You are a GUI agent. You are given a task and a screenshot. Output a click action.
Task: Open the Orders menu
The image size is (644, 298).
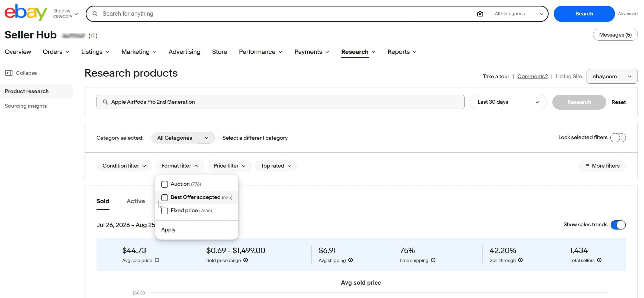(56, 52)
